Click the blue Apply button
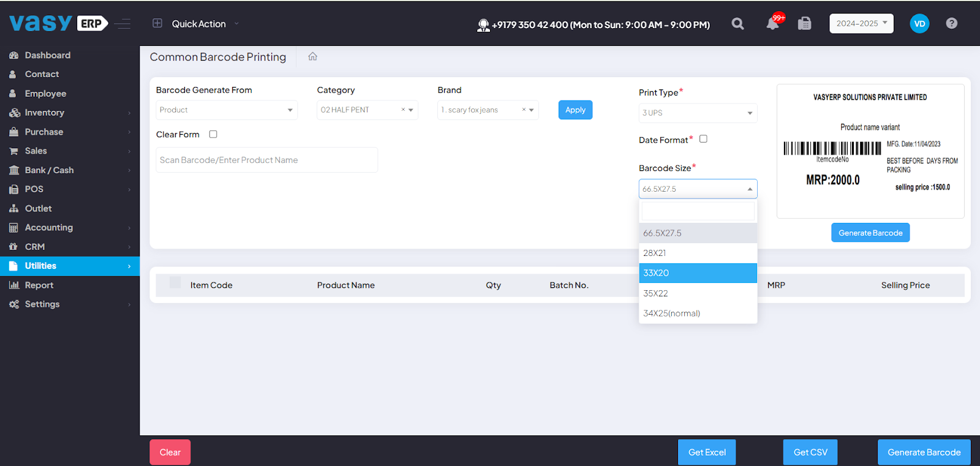980x466 pixels. click(x=575, y=110)
